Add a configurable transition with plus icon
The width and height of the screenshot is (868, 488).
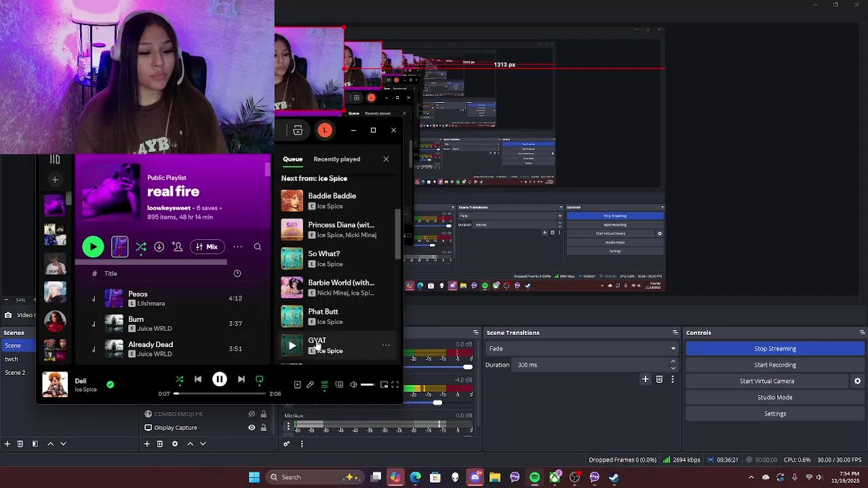pos(646,380)
